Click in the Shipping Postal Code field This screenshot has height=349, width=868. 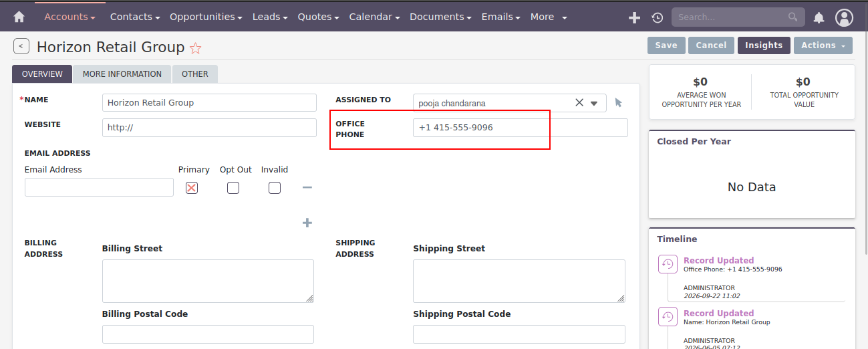pos(519,334)
